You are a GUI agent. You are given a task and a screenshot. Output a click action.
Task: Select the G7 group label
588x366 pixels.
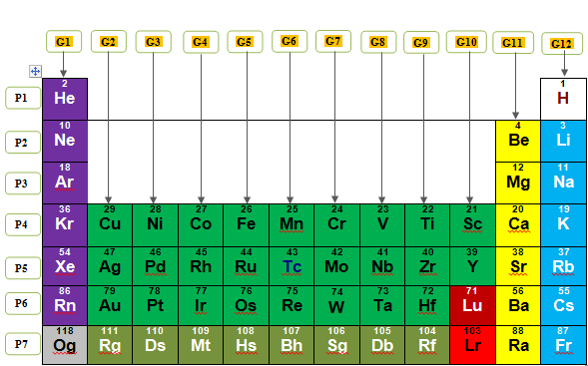[333, 41]
